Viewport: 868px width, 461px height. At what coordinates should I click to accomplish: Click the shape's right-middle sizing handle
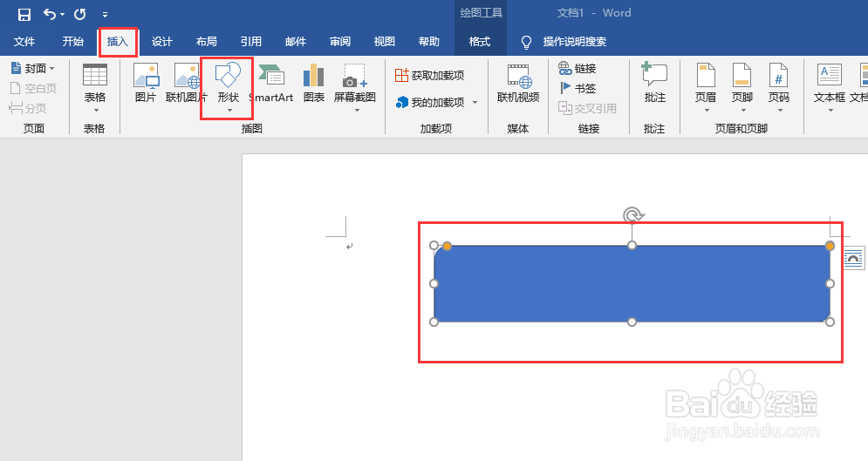830,283
